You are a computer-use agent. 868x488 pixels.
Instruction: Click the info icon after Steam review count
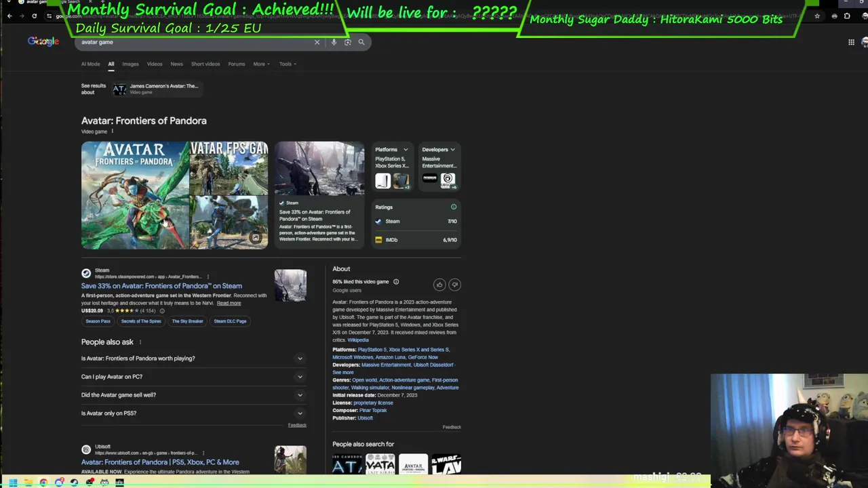coord(162,310)
